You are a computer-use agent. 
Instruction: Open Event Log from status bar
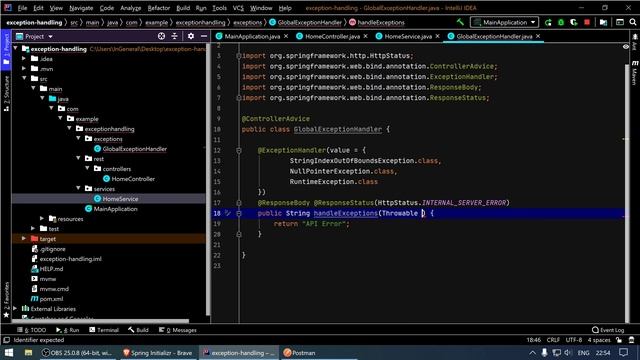coord(608,330)
